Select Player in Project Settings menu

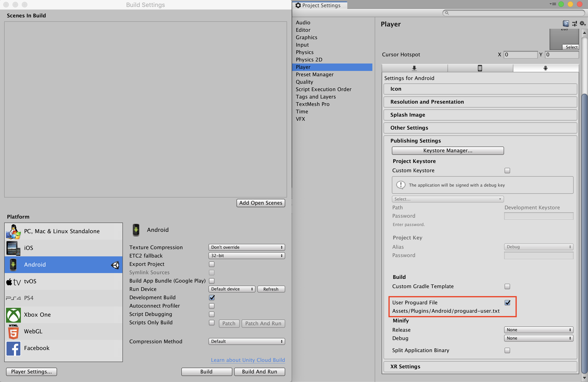pos(332,67)
